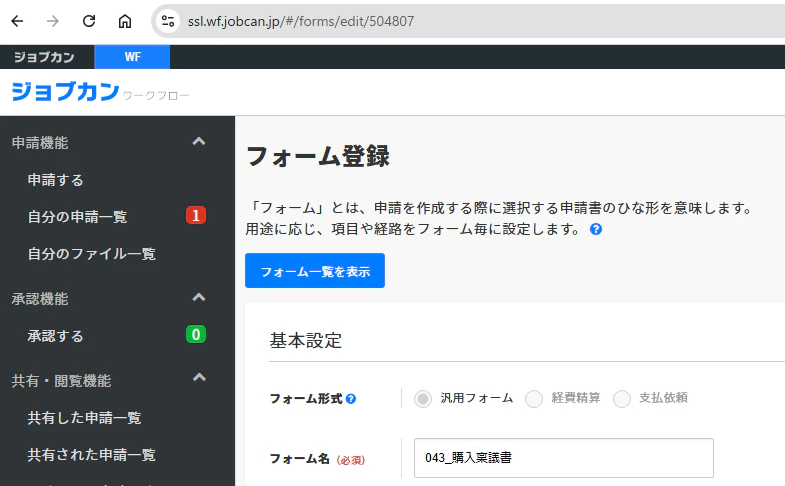Image resolution: width=785 pixels, height=486 pixels.
Task: Open 共有された申請一覧 in the sidebar
Action: (92, 454)
